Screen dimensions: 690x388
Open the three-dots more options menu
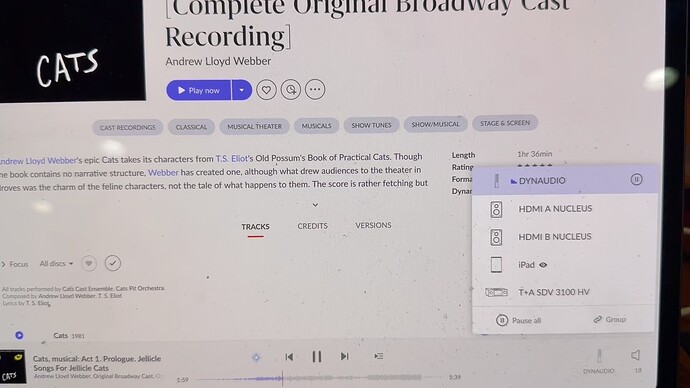[315, 89]
